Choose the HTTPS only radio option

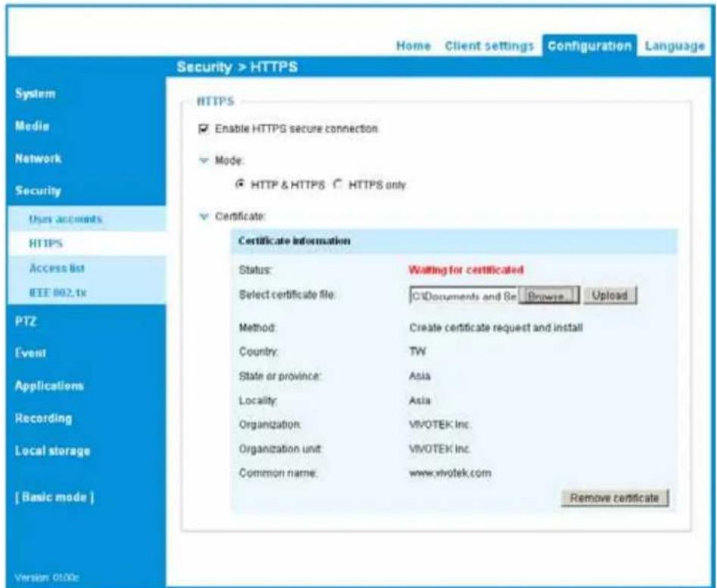pos(338,184)
